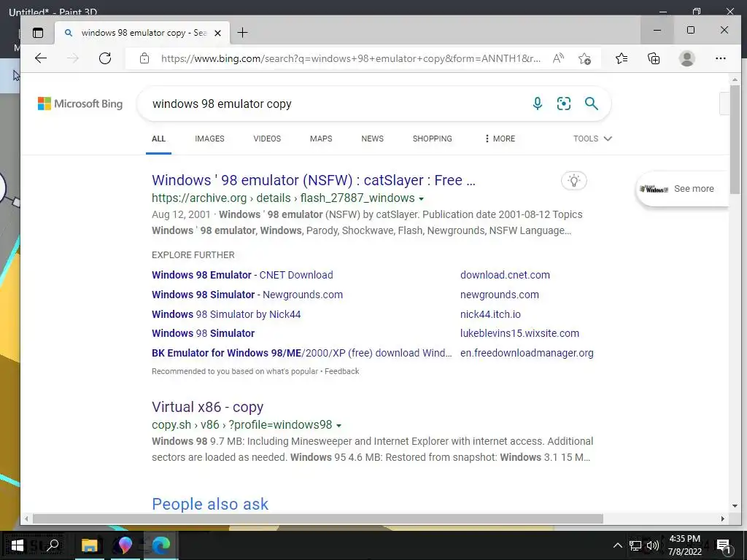Screen dimensions: 747x560
Task: Click the horizontal scrollbar right arrow
Action: pyautogui.click(x=723, y=518)
